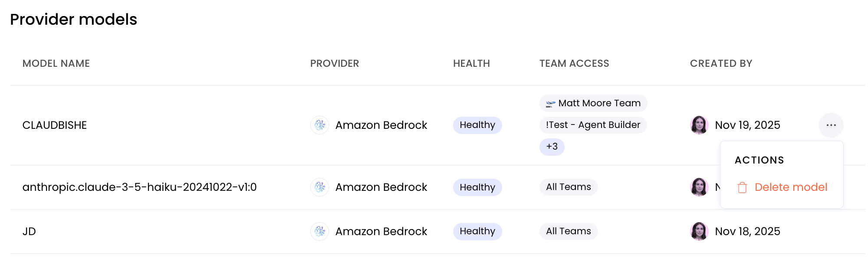
Task: Click the creator avatar in JD row
Action: pos(699,232)
